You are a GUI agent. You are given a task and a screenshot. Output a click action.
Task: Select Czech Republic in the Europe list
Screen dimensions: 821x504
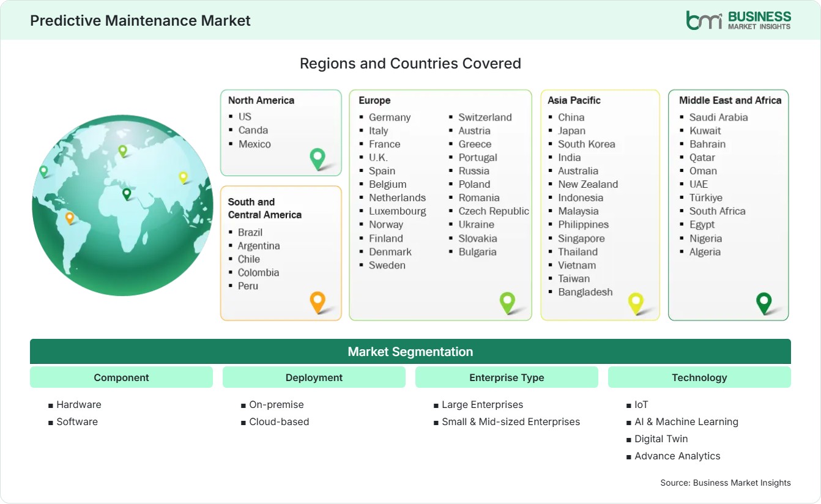(x=494, y=211)
